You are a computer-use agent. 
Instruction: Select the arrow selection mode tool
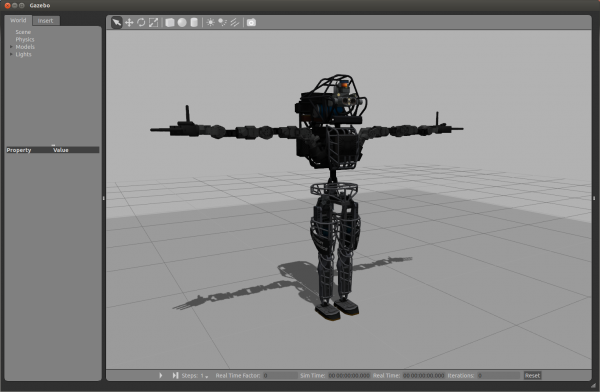(116, 23)
